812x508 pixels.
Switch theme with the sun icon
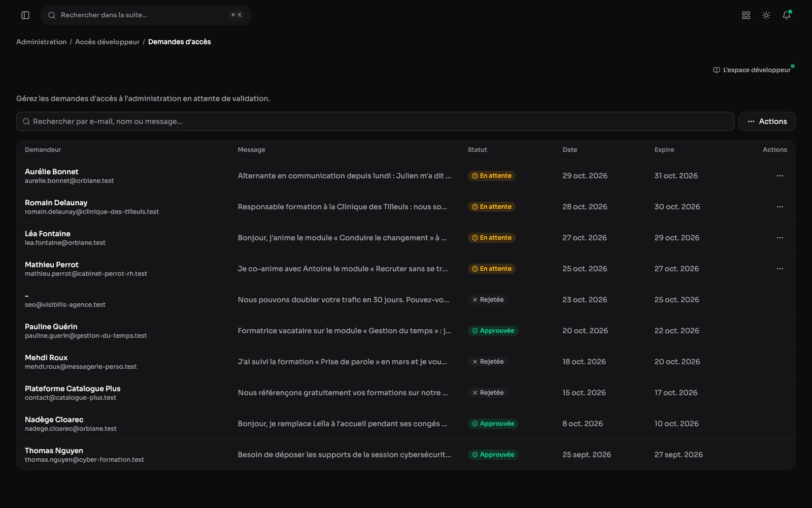click(x=766, y=15)
